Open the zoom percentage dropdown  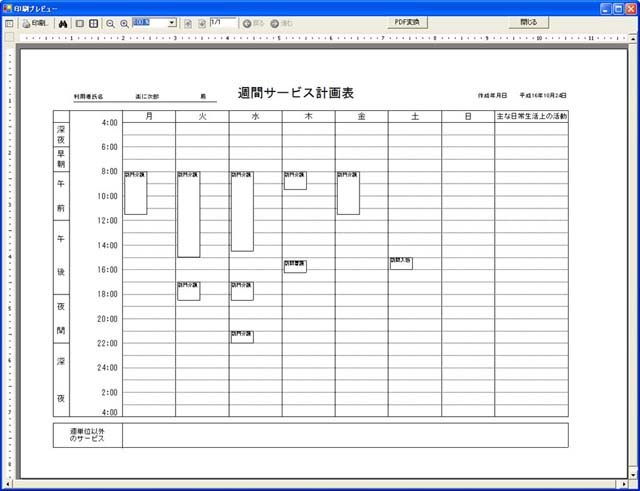(x=172, y=22)
